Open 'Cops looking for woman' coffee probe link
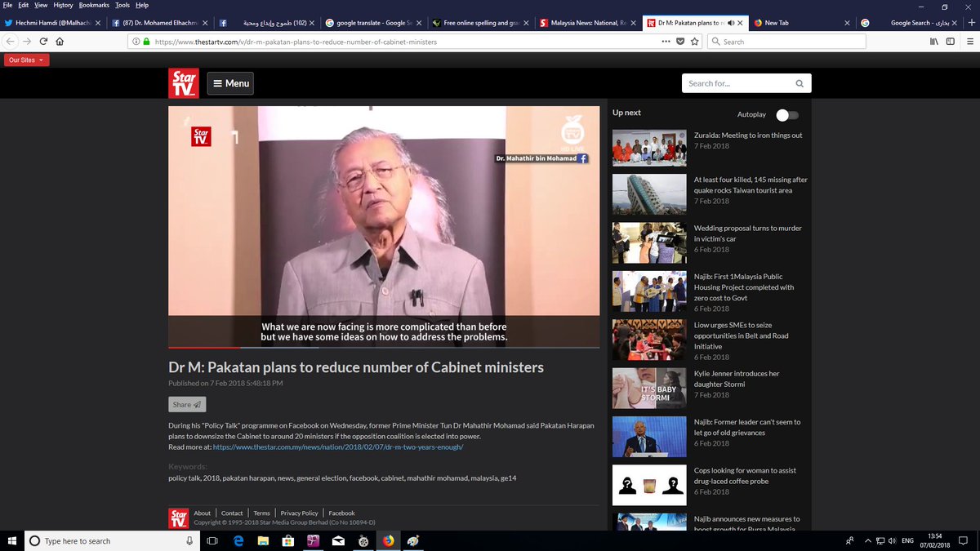Viewport: 980px width, 551px height. (745, 476)
